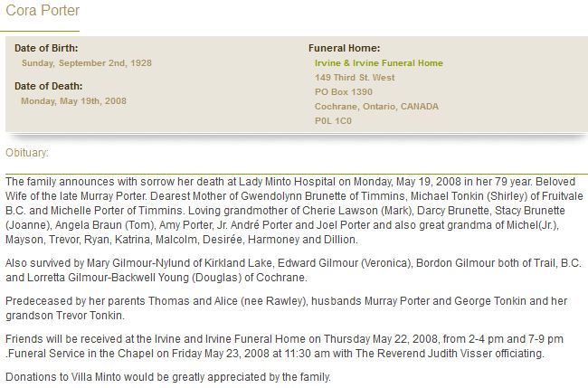The image size is (588, 388).
Task: Click the postal code P0L 1C0
Action: click(x=331, y=121)
